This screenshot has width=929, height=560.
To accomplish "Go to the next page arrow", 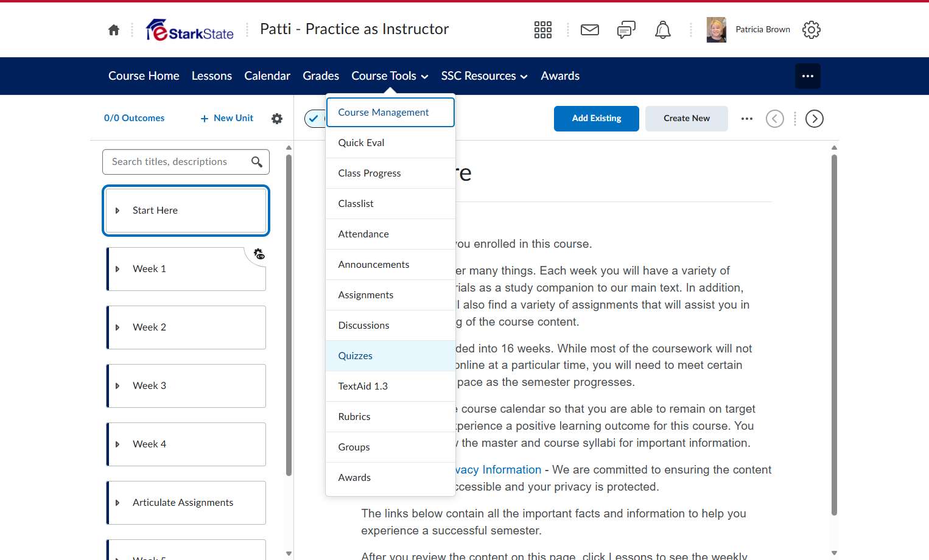I will (x=815, y=119).
